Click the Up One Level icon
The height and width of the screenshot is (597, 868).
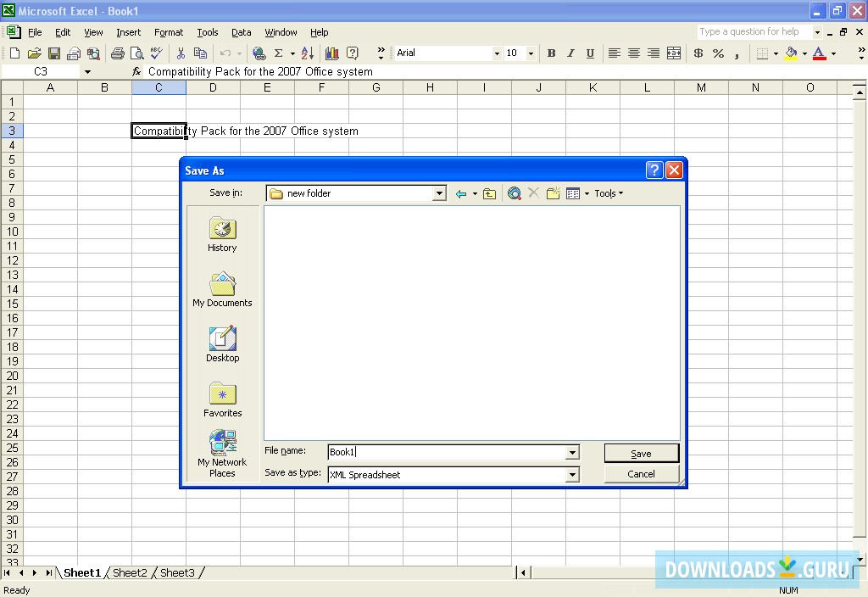[489, 192]
